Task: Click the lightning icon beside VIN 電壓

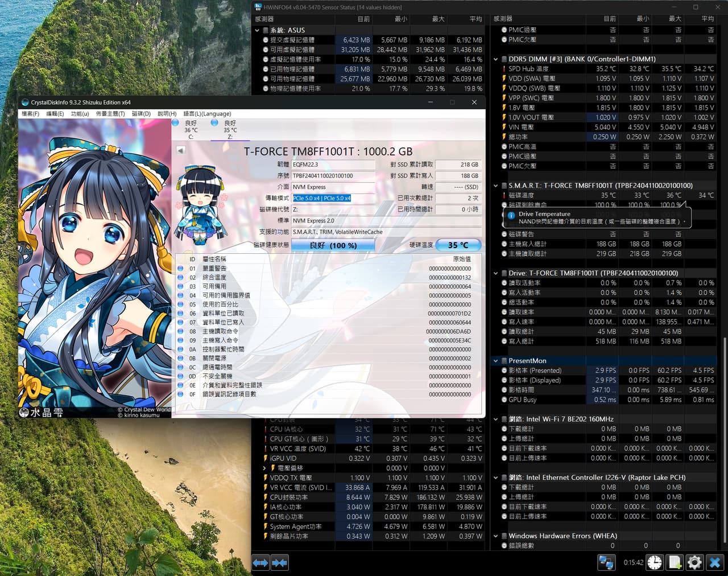Action: pyautogui.click(x=503, y=127)
